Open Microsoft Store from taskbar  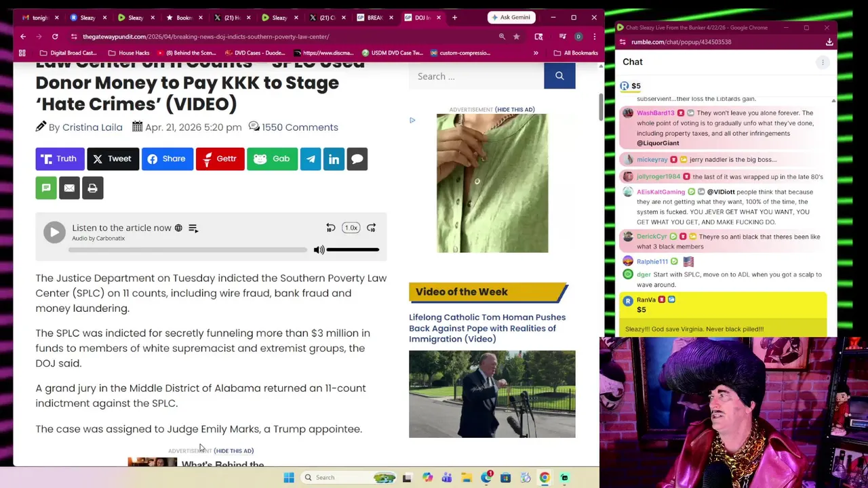tap(505, 478)
